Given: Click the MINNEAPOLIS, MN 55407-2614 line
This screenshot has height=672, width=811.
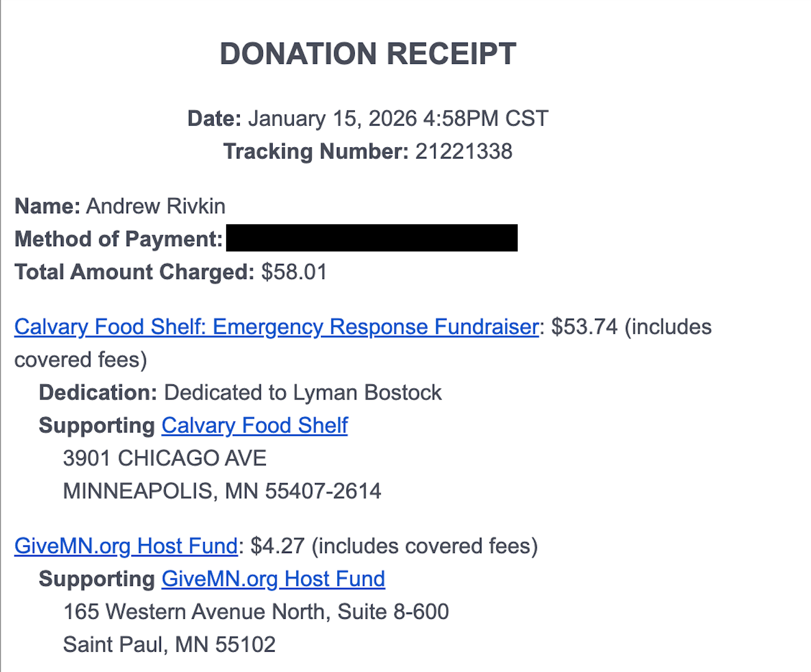Looking at the screenshot, I should (x=222, y=491).
